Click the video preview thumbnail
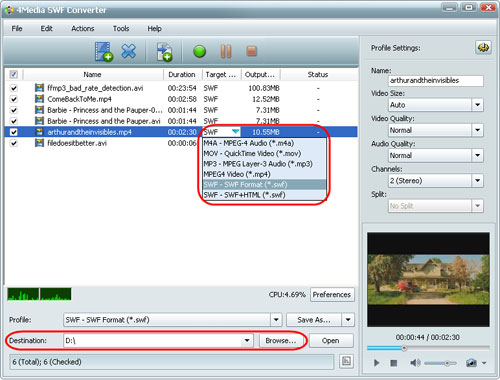This screenshot has height=380, width=500. pos(428,279)
